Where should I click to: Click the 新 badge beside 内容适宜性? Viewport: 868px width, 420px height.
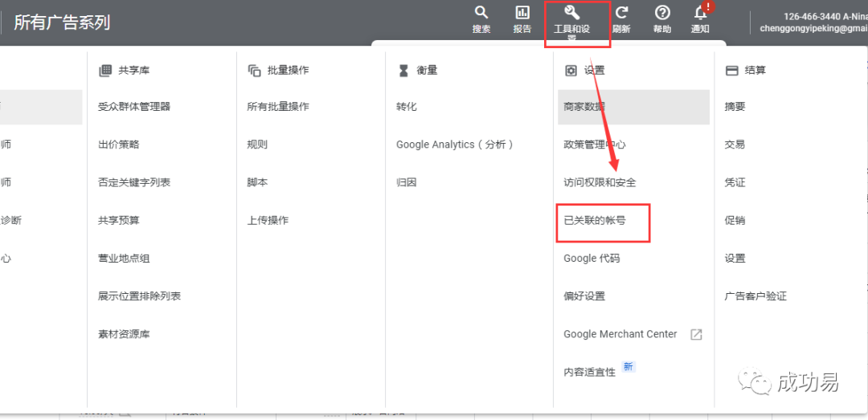628,366
